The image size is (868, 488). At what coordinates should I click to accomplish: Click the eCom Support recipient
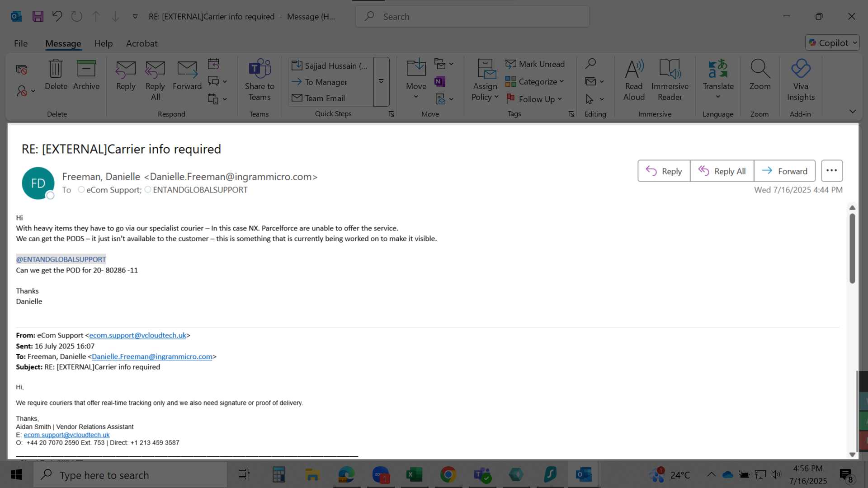(114, 190)
